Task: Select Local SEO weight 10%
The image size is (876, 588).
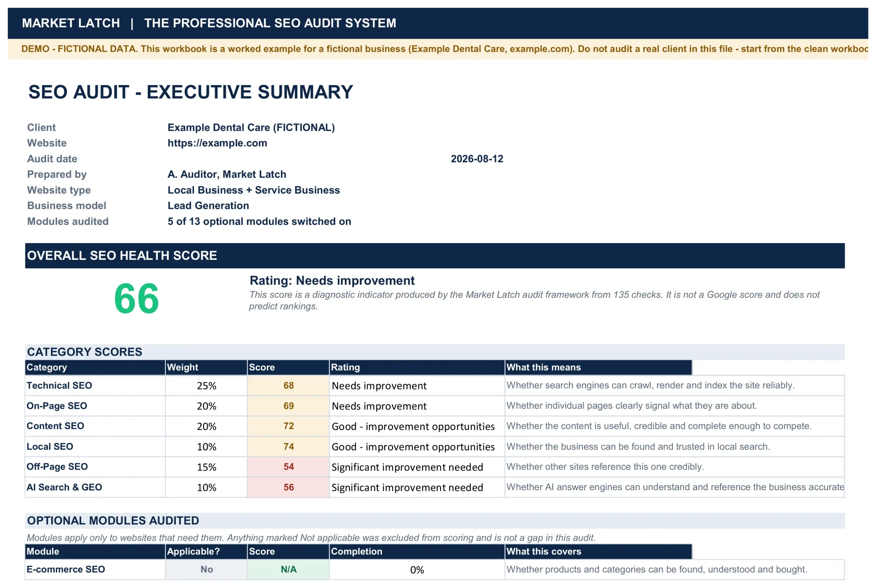Action: pyautogui.click(x=207, y=447)
